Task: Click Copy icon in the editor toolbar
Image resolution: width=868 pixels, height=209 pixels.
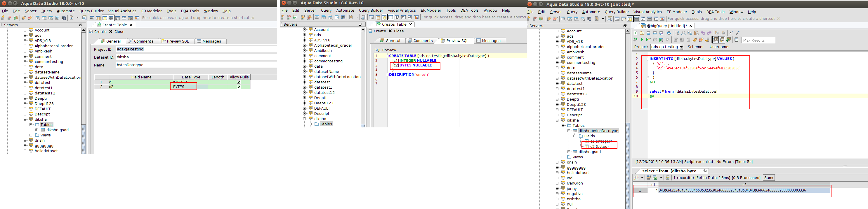Action: coord(690,33)
